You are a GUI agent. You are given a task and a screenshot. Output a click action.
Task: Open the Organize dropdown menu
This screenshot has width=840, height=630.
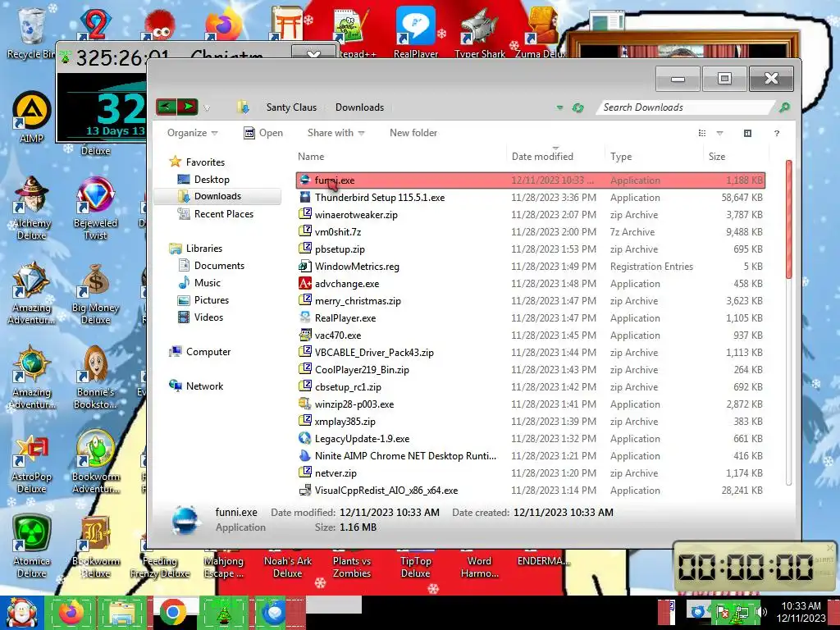(x=192, y=133)
